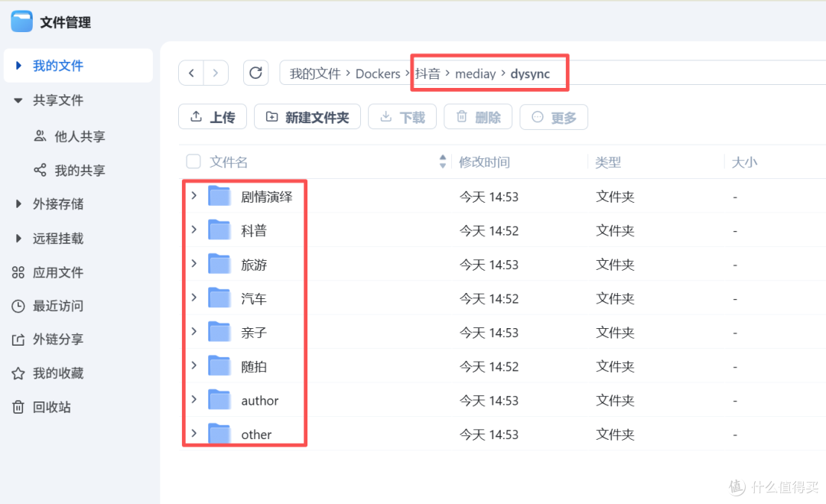Expand the 旅游 row chevron
This screenshot has height=504, width=826.
click(194, 263)
